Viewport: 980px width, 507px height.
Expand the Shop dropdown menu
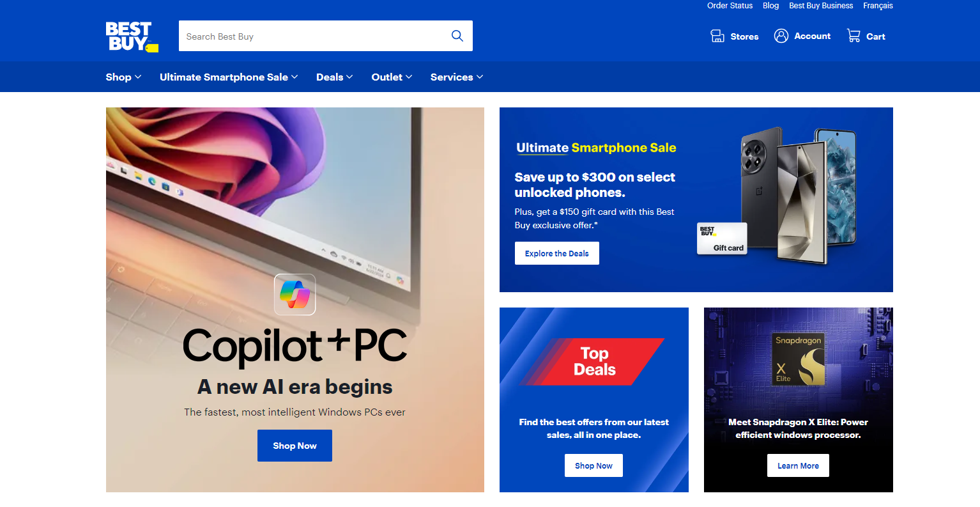click(x=123, y=77)
